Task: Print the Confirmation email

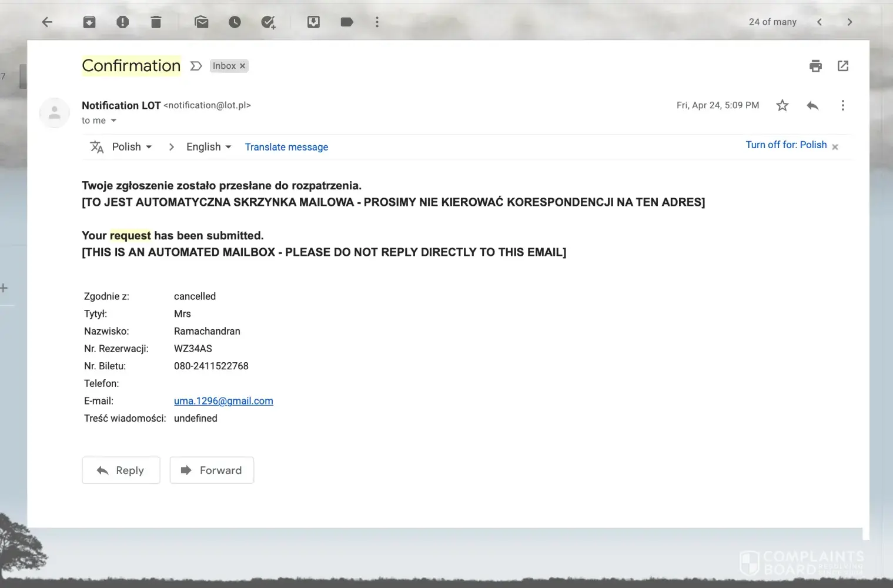Action: tap(815, 66)
